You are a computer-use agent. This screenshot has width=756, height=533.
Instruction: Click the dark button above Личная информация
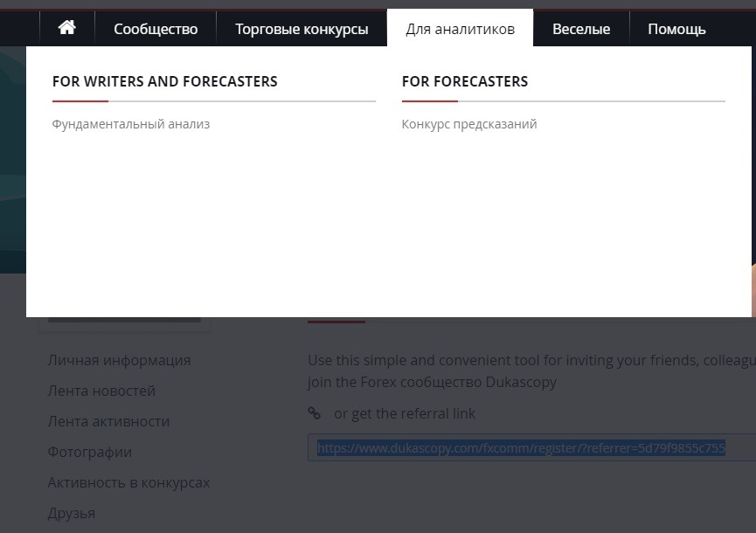tap(124, 320)
